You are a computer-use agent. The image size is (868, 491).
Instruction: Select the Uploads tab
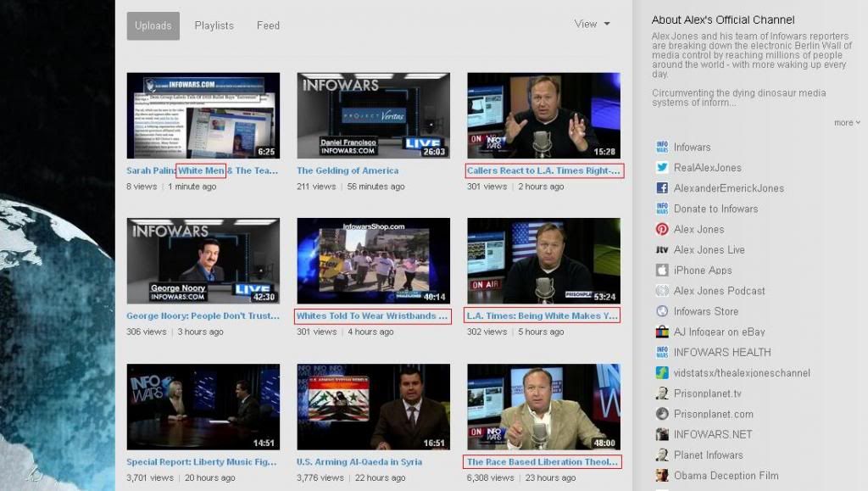tap(153, 25)
